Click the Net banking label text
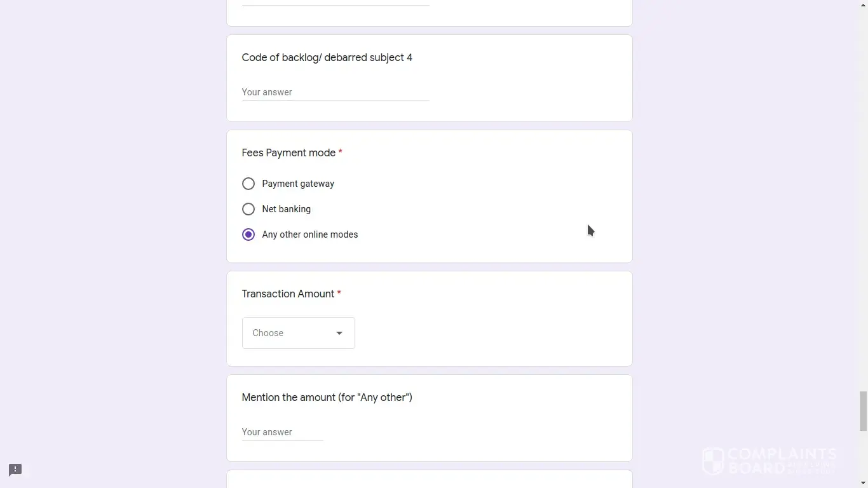Screen dimensions: 868x488 tap(286, 209)
